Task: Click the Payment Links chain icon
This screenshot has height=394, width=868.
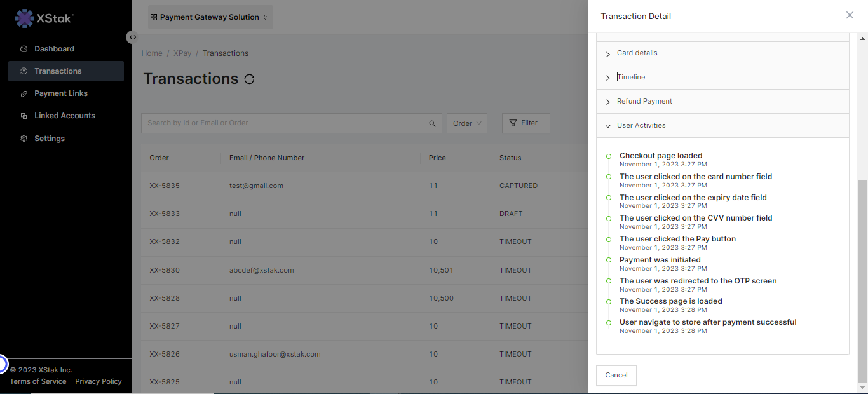Action: [24, 93]
